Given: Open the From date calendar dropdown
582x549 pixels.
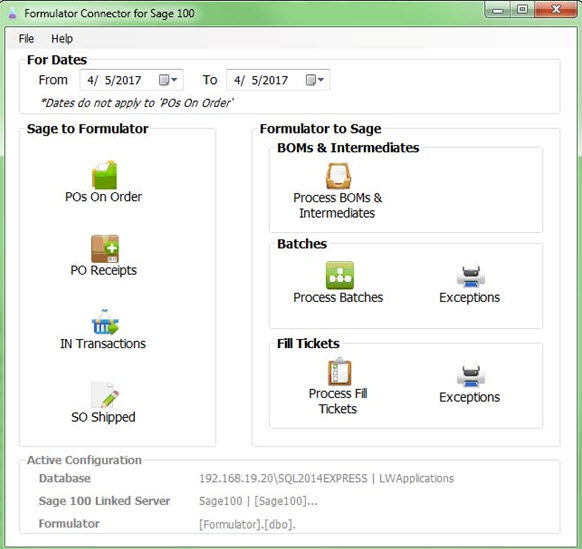Looking at the screenshot, I should (168, 80).
